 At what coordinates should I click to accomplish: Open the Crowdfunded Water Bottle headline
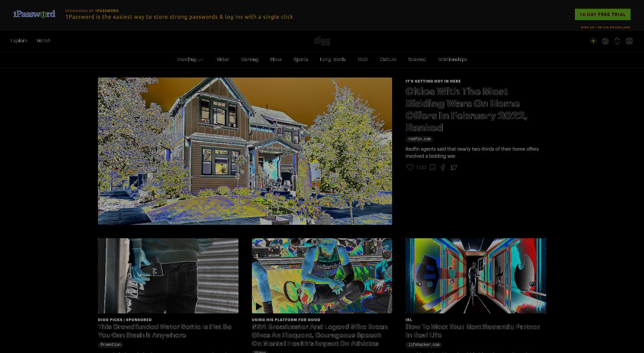pyautogui.click(x=165, y=331)
